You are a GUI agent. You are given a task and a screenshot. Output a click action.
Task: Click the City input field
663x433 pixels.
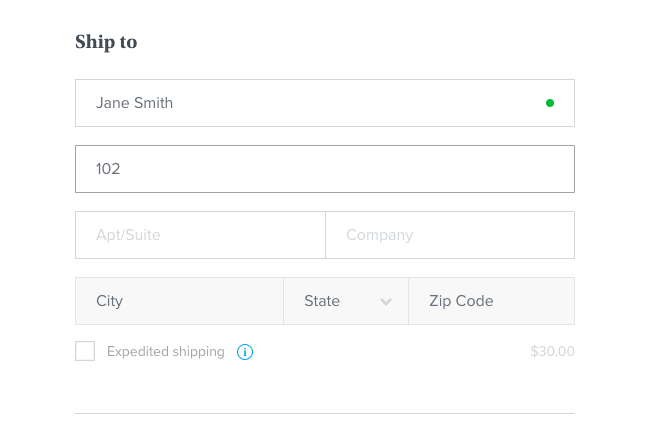pyautogui.click(x=179, y=301)
